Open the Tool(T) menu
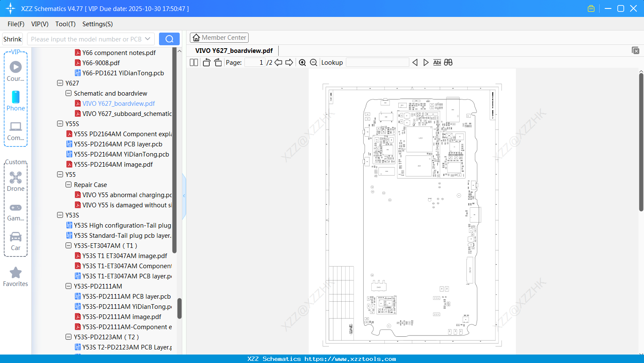This screenshot has height=363, width=644. click(66, 24)
